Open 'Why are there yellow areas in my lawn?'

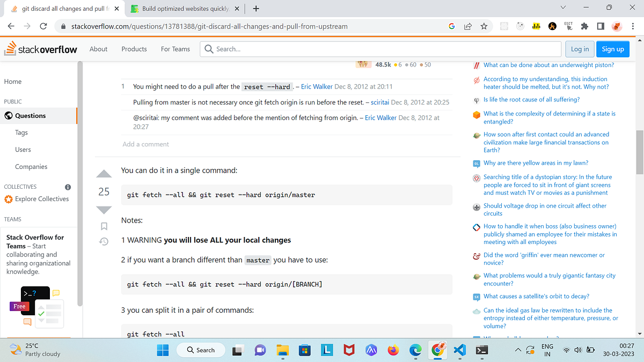[x=536, y=163]
